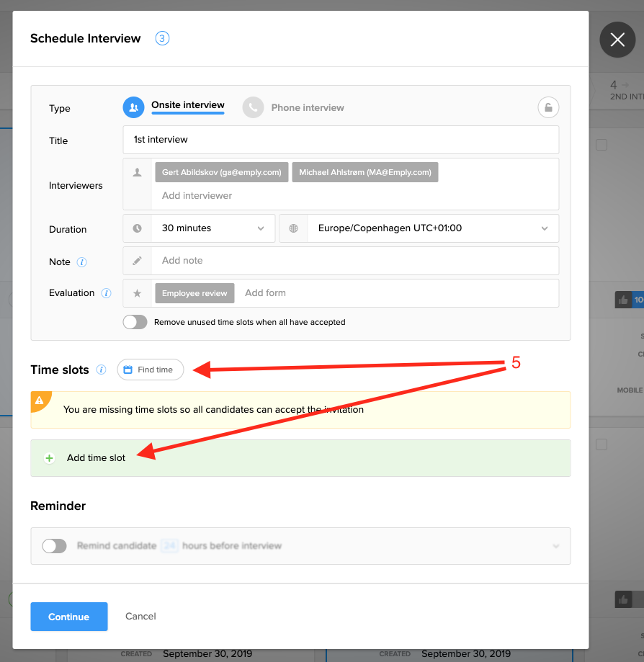This screenshot has width=644, height=662.
Task: Click the Continue button
Action: click(x=69, y=617)
